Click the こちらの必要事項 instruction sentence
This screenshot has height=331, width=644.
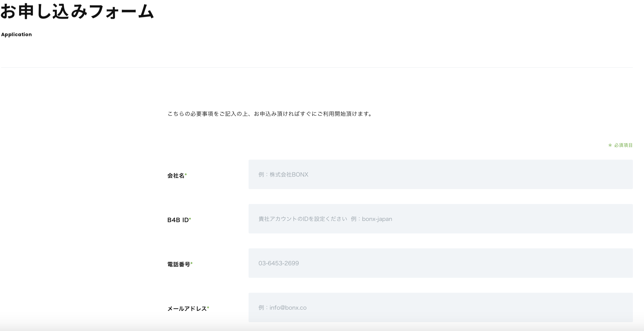pyautogui.click(x=270, y=114)
